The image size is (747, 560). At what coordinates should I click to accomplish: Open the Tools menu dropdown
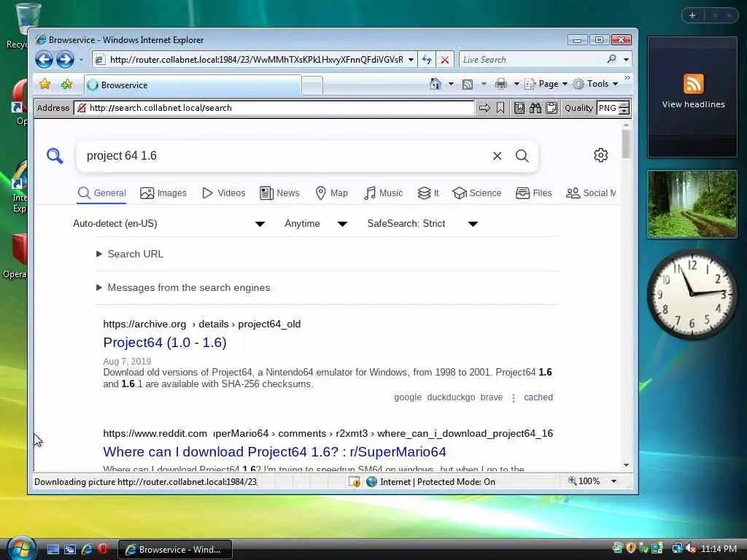tap(595, 84)
